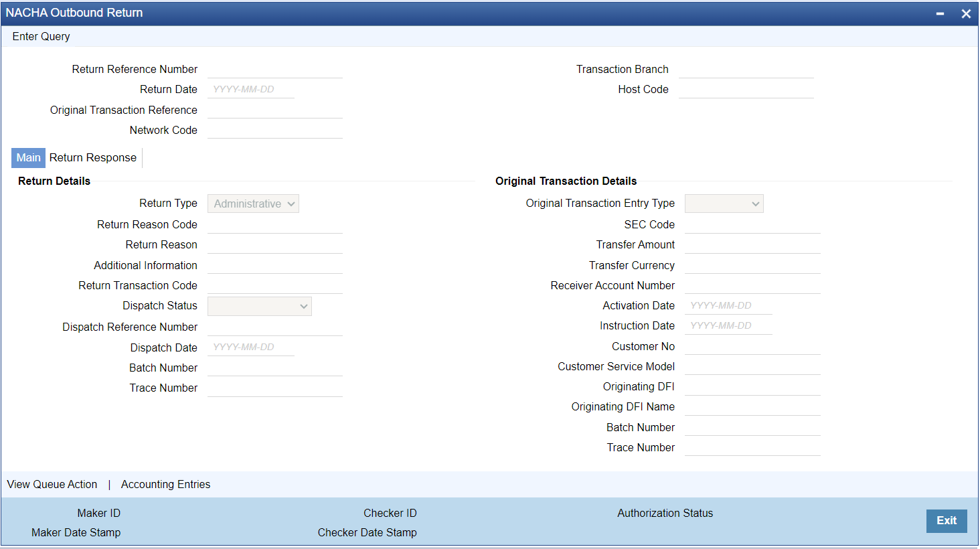This screenshot has height=549, width=980.
Task: Click the Transfer Amount field
Action: 752,245
